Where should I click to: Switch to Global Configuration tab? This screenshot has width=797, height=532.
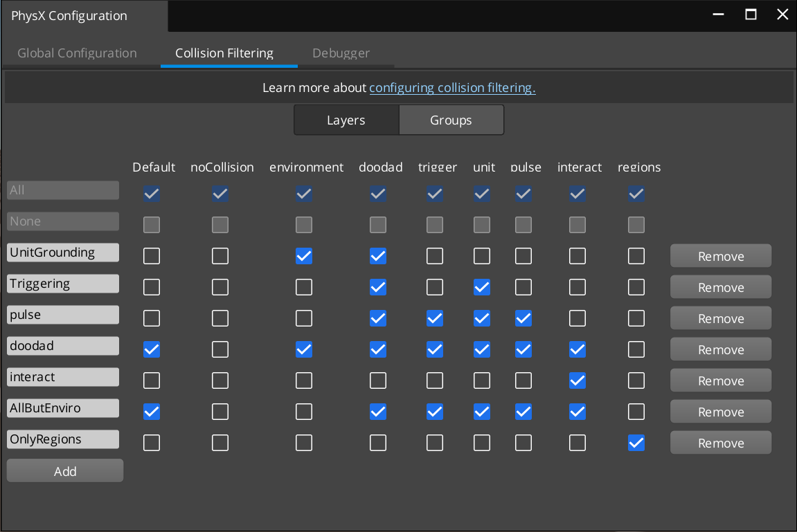(x=77, y=53)
